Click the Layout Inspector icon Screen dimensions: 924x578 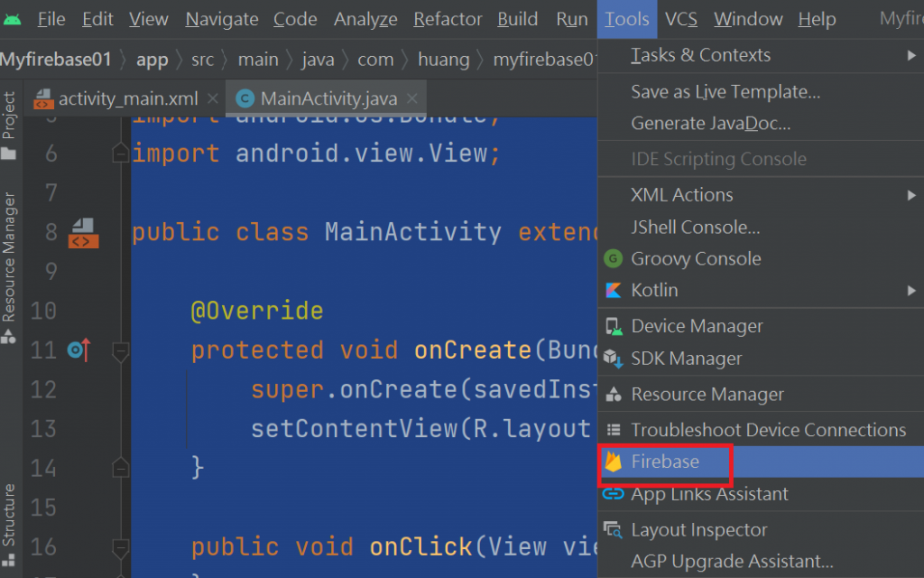(613, 529)
